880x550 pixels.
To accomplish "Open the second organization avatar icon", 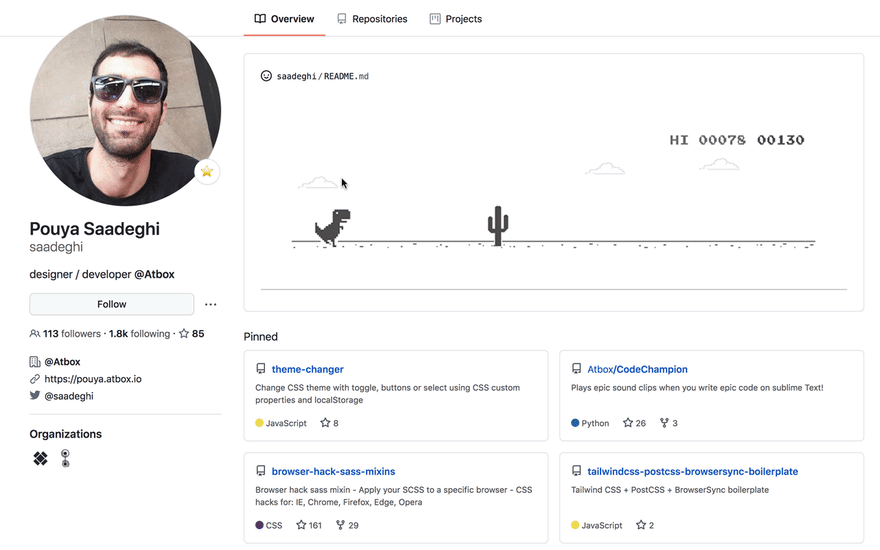I will (66, 459).
